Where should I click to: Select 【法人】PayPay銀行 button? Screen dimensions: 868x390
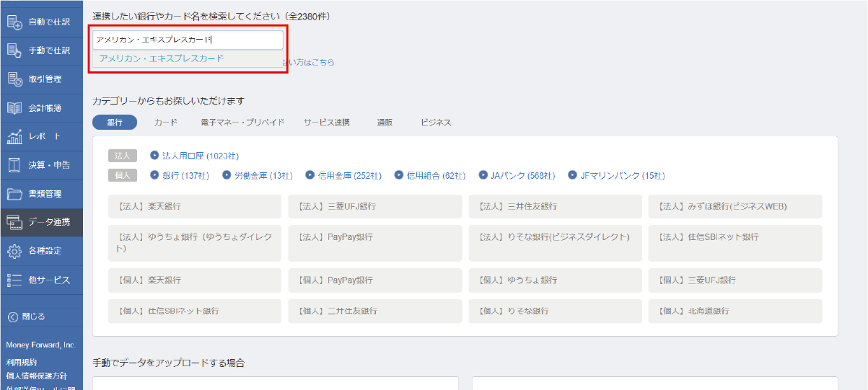pos(375,243)
